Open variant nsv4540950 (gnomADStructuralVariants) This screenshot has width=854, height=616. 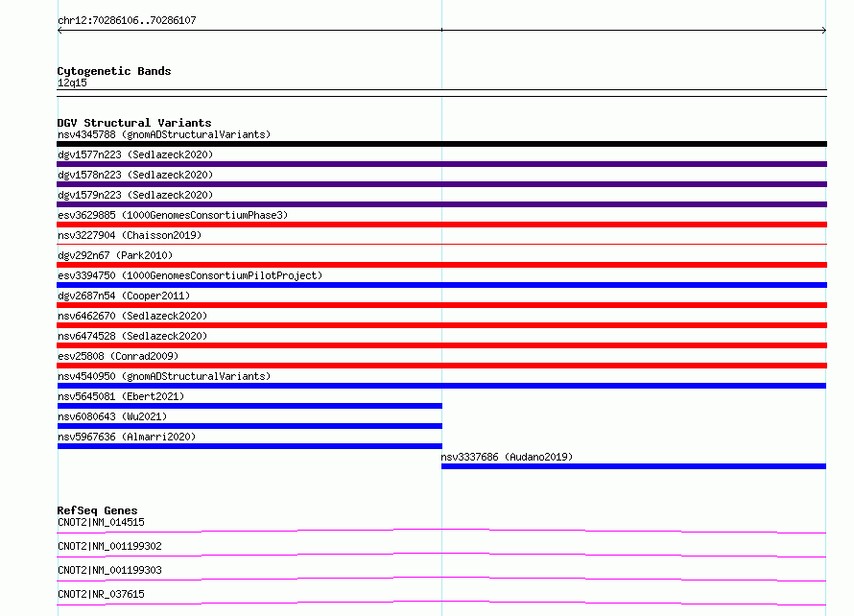click(164, 376)
